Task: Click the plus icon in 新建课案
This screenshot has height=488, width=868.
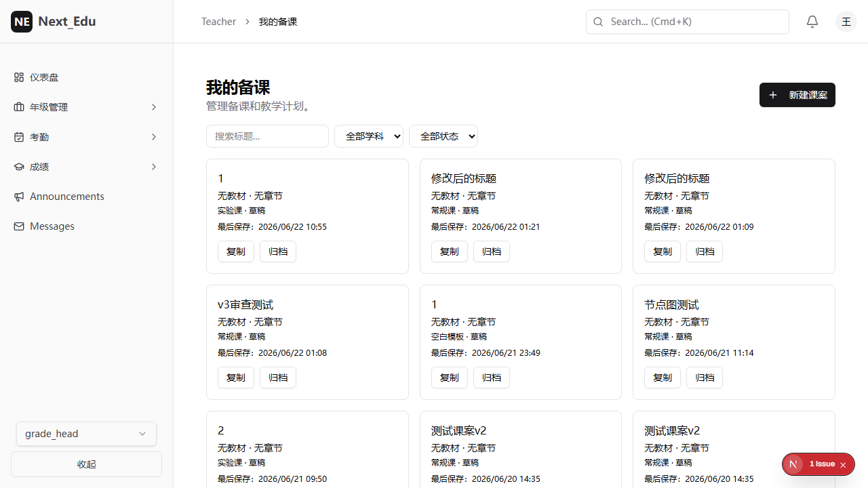Action: [x=773, y=95]
